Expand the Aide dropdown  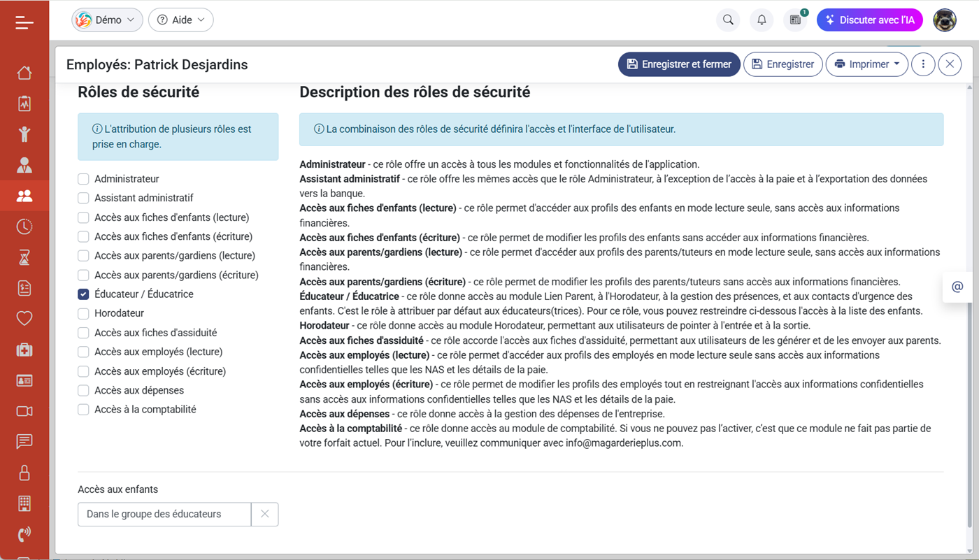point(180,20)
